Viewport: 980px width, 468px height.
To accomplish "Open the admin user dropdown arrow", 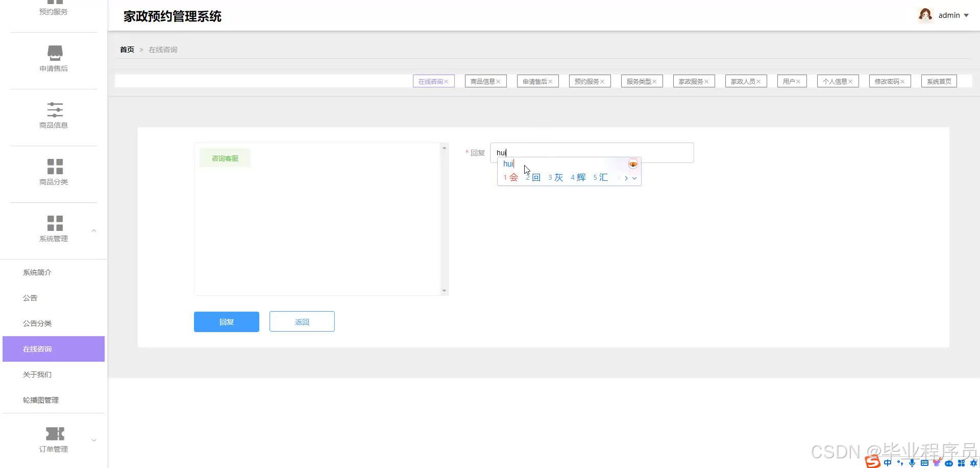I will 966,15.
